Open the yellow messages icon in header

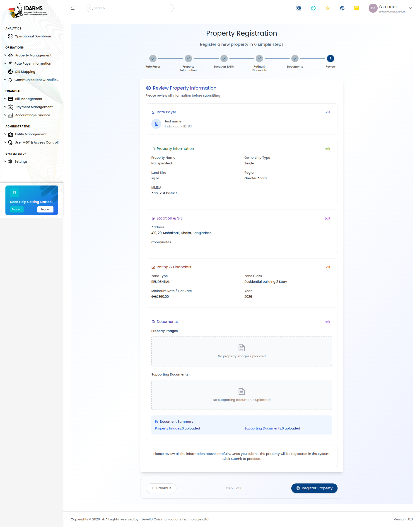(x=356, y=8)
